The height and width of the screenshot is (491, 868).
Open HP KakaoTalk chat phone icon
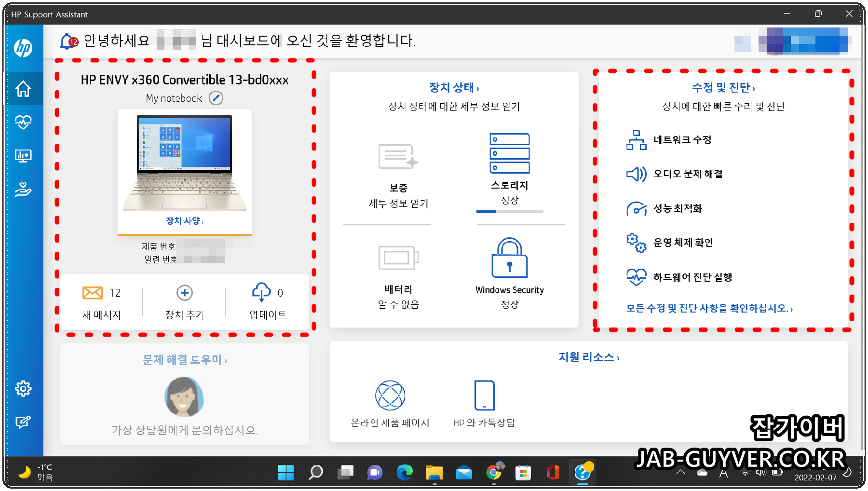point(485,396)
